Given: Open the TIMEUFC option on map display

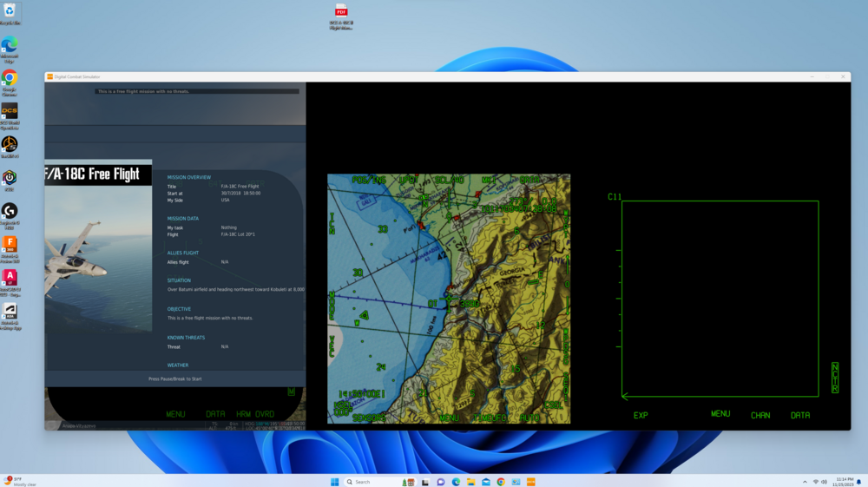Looking at the screenshot, I should coord(490,418).
